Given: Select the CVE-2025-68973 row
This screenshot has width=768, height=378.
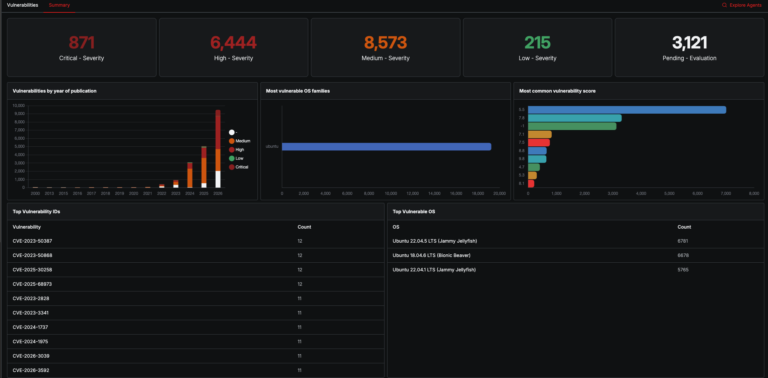Looking at the screenshot, I should (x=196, y=284).
